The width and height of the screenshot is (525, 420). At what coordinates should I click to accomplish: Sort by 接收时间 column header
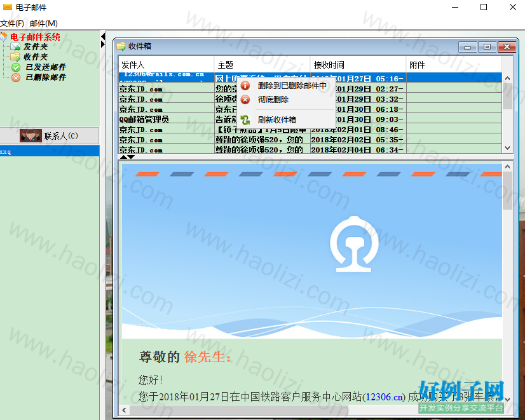pyautogui.click(x=358, y=65)
